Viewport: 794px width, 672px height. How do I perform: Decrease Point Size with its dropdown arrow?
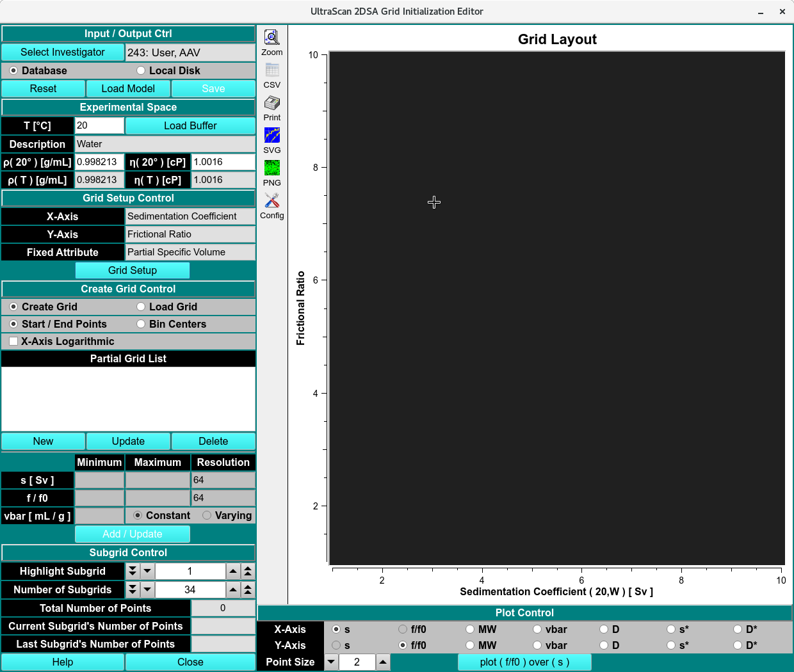330,662
